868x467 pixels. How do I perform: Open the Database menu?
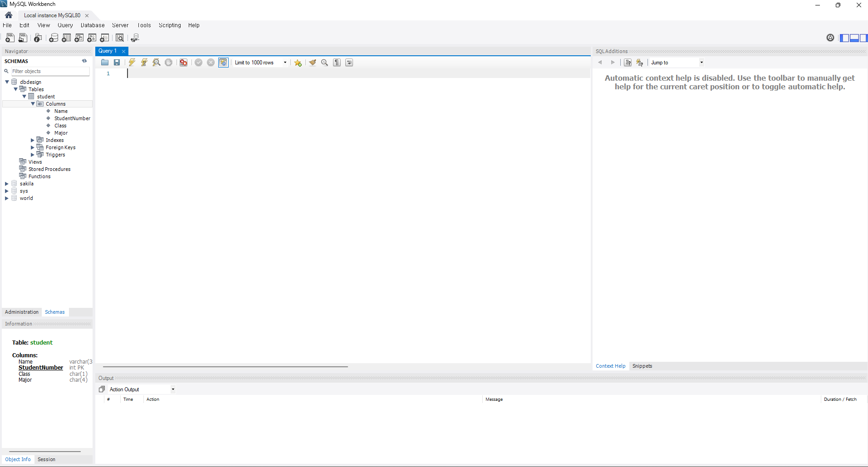(93, 25)
